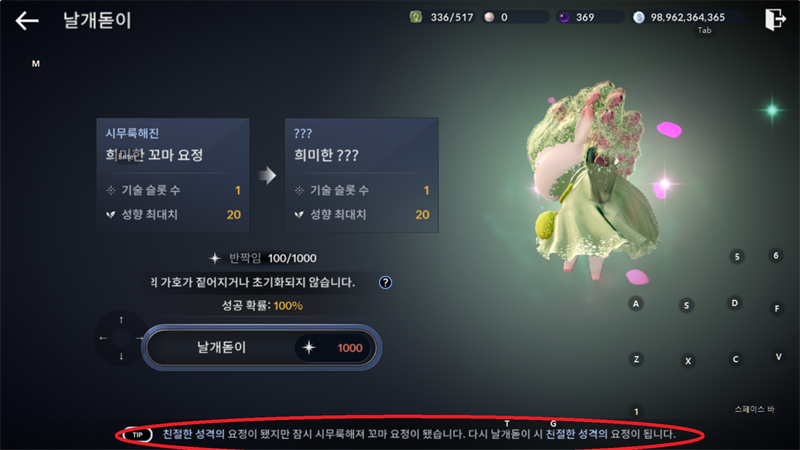Click the 날개돋이 button costing 1000
The height and width of the screenshot is (450, 800).
(x=261, y=347)
